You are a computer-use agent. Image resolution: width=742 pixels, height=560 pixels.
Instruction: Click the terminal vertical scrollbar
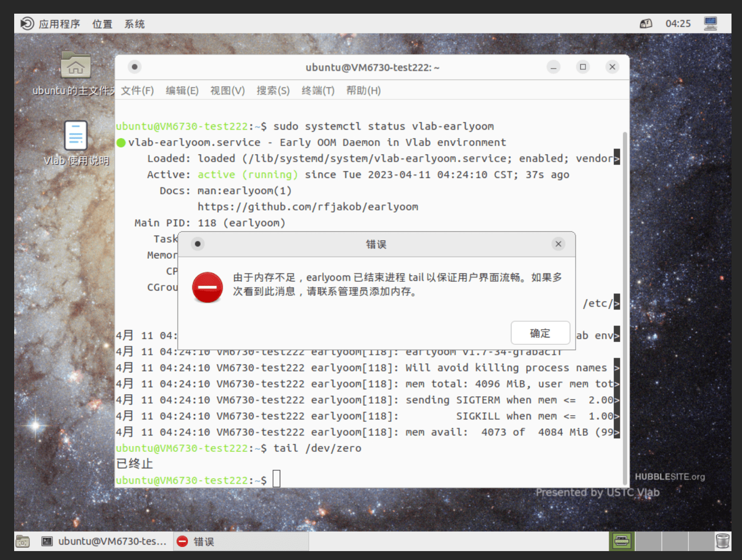coord(625,304)
